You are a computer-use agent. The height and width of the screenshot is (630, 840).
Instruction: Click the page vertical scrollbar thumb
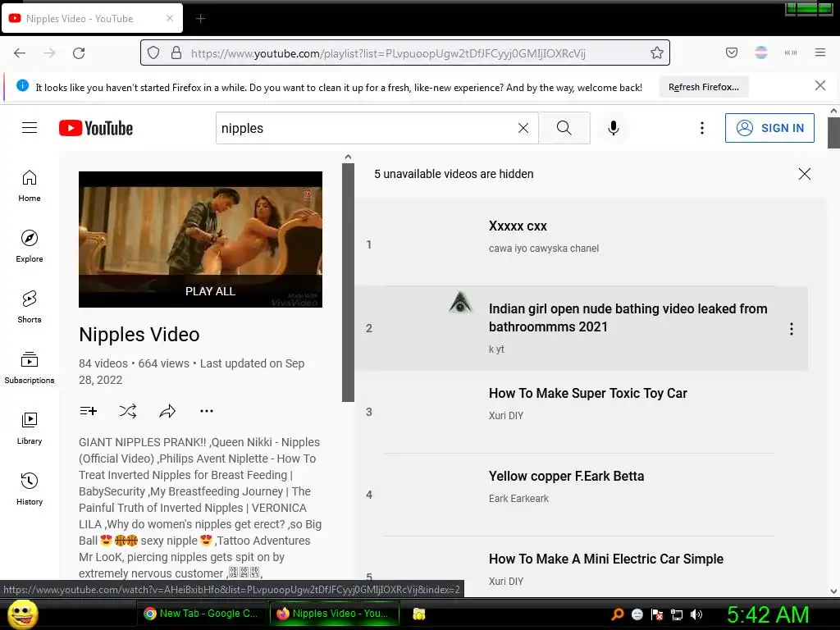[833, 132]
